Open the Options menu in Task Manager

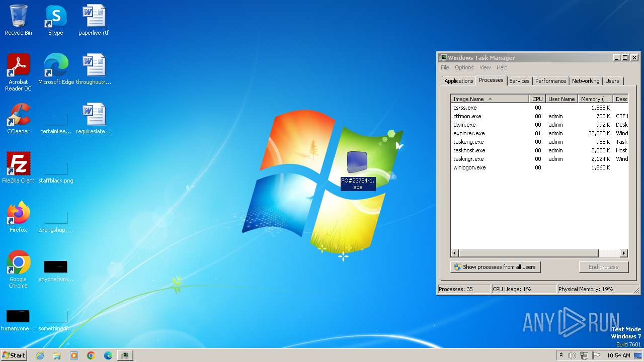pos(464,67)
